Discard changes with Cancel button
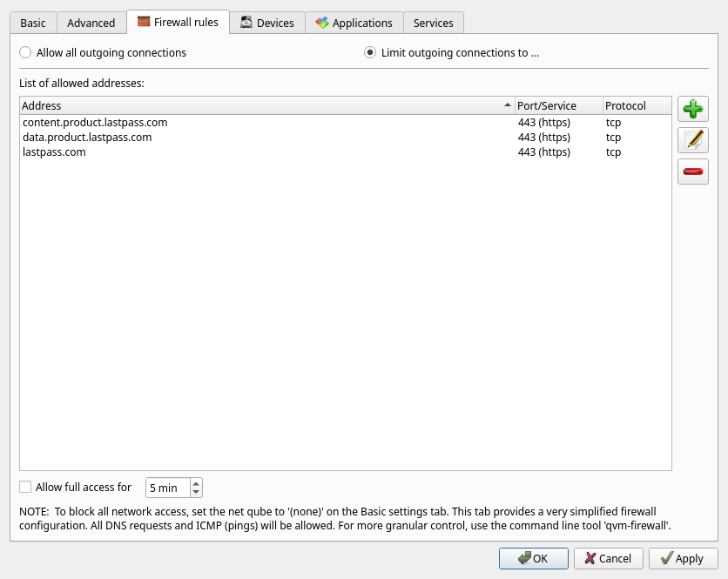The image size is (728, 579). (x=608, y=558)
